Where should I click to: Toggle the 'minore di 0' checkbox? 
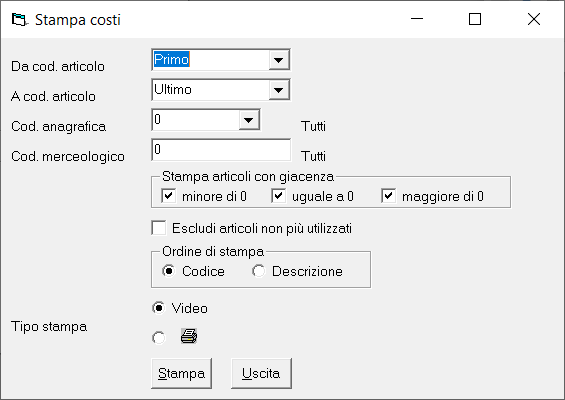pos(169,196)
